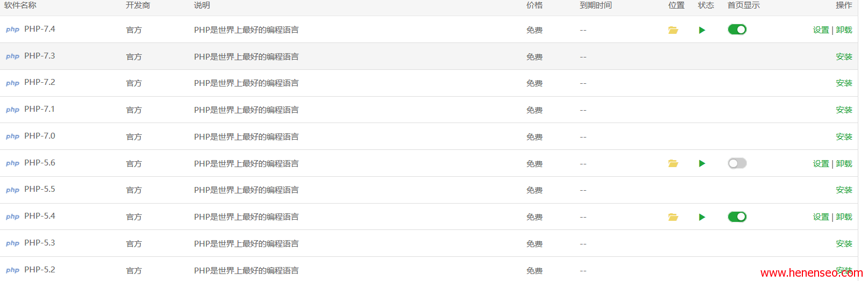Install PHP-7.3 using 安装 link
The image size is (868, 281).
tap(844, 57)
